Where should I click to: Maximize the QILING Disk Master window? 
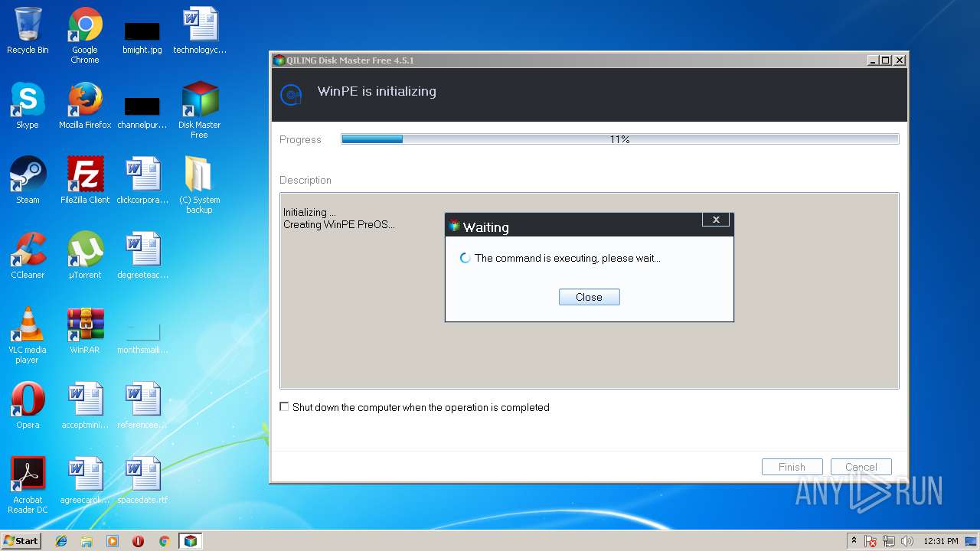point(886,60)
